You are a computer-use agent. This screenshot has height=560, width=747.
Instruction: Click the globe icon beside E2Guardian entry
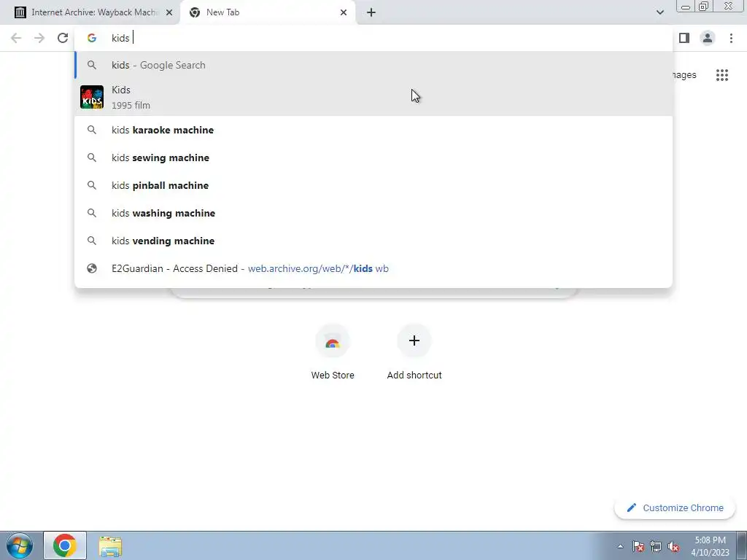92,268
